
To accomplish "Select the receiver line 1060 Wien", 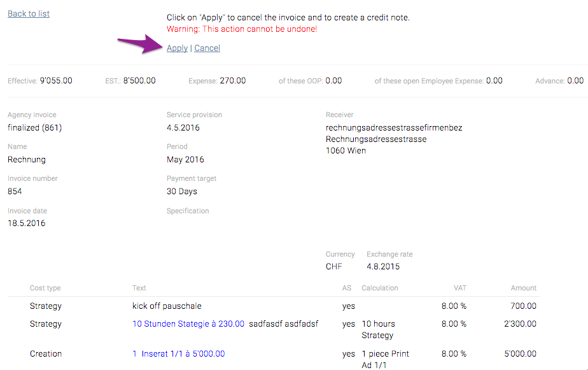I will pyautogui.click(x=346, y=151).
